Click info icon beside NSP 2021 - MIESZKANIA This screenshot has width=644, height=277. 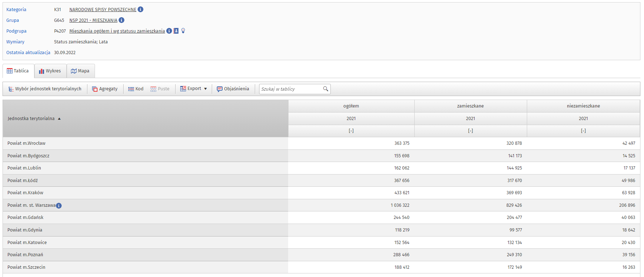(121, 20)
